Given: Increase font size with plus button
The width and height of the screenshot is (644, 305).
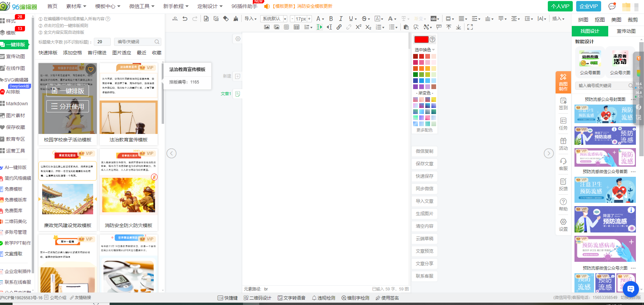Looking at the screenshot, I should [x=309, y=19].
